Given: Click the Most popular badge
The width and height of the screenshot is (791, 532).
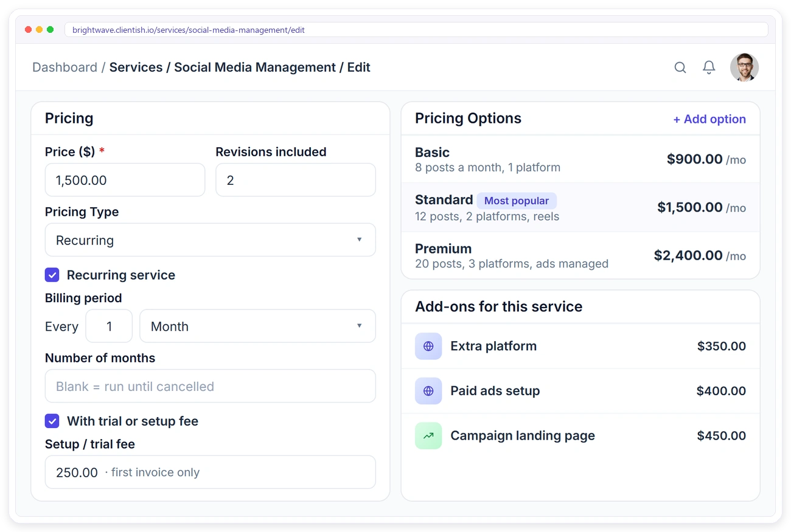Looking at the screenshot, I should click(x=517, y=201).
